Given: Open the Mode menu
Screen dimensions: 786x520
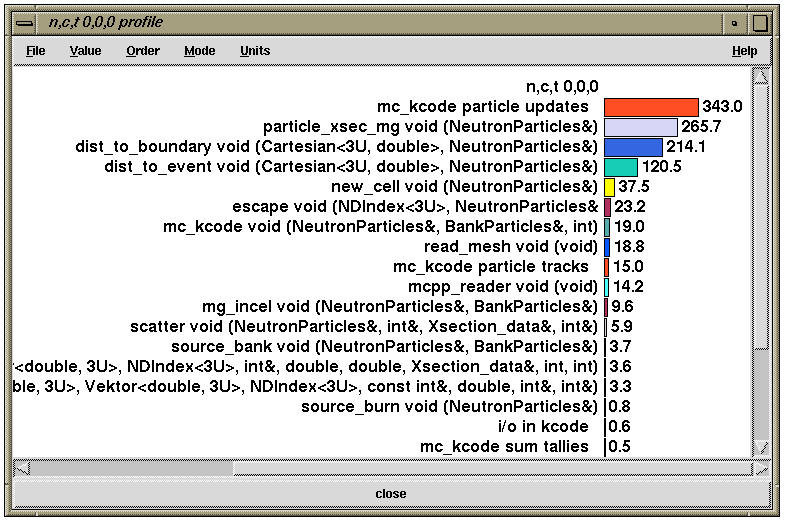Looking at the screenshot, I should click(x=199, y=51).
